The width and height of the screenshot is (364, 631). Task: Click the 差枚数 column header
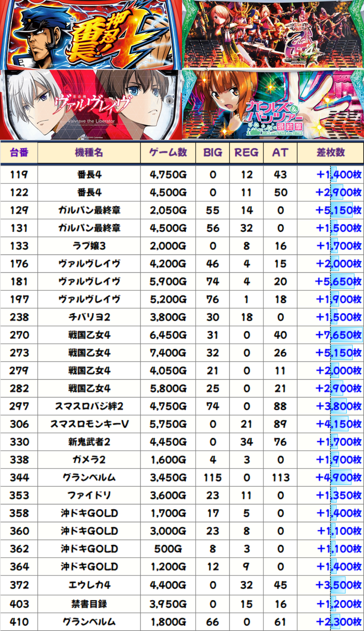pyautogui.click(x=330, y=153)
